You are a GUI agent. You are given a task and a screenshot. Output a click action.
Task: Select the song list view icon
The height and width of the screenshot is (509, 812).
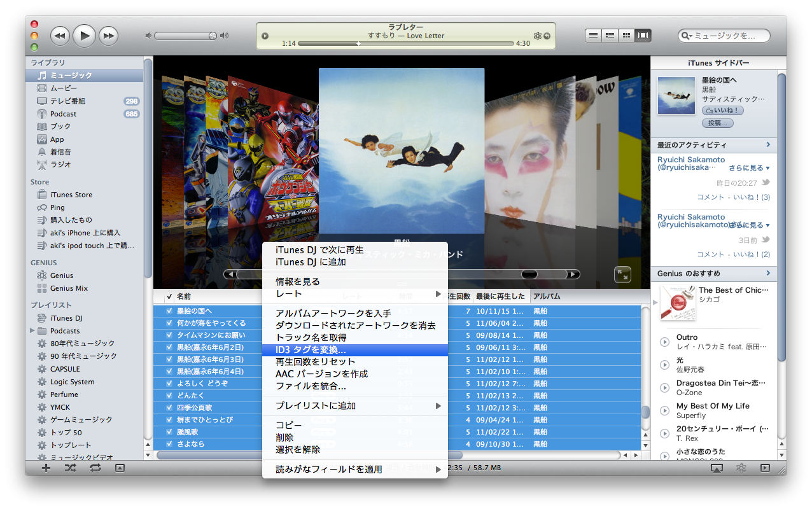point(593,36)
